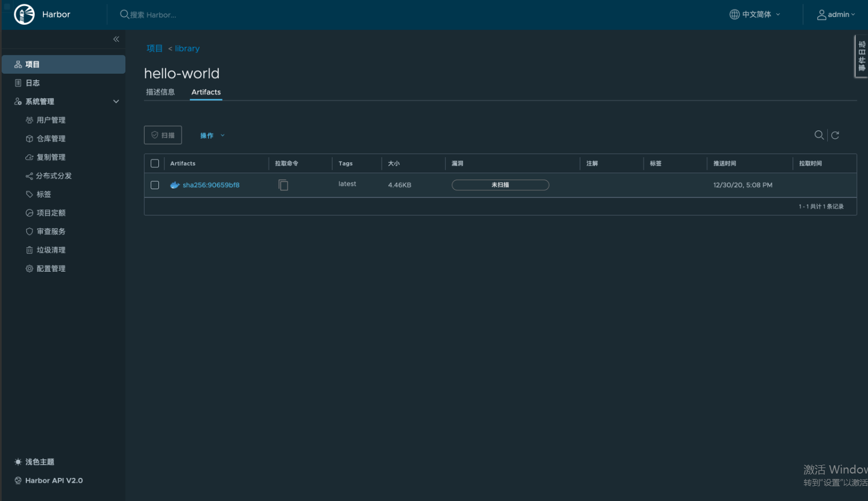Click the 分布式分发 share icon
The width and height of the screenshot is (868, 501).
click(30, 176)
